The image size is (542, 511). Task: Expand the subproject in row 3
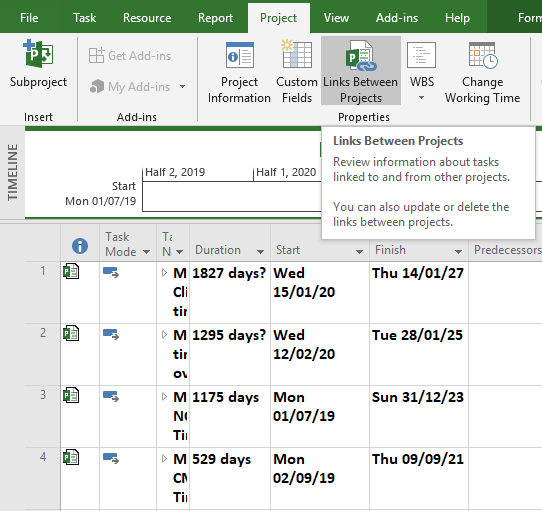tap(165, 397)
